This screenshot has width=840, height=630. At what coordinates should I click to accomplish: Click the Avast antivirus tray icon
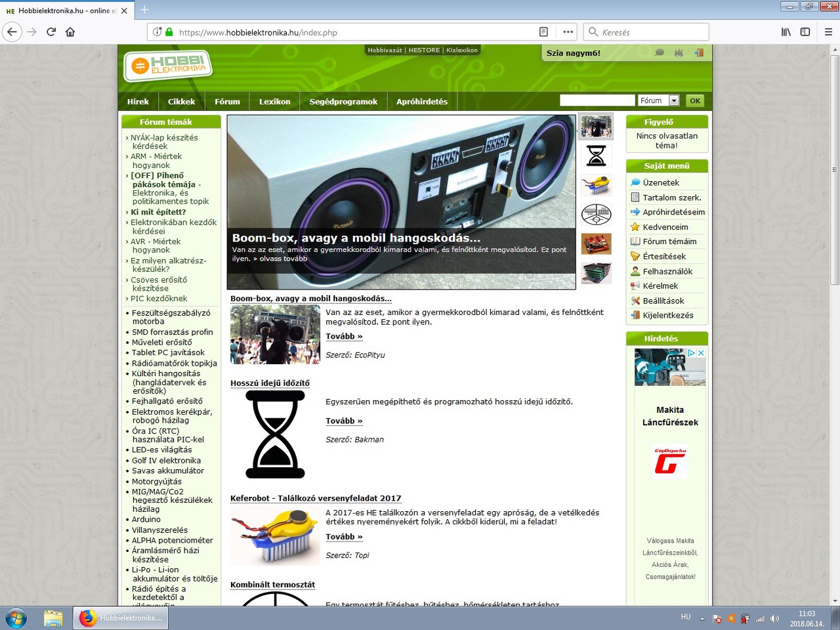pos(731,618)
